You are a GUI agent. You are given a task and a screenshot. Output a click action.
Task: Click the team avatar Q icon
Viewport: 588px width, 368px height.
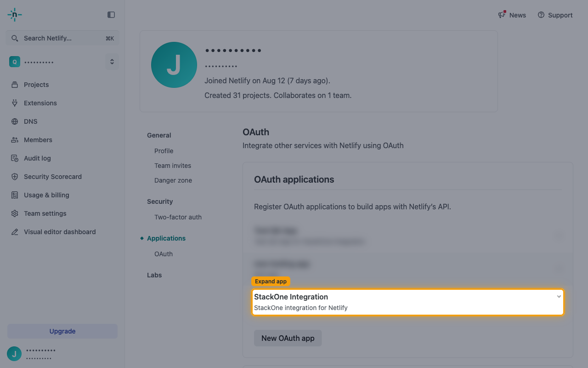[15, 62]
